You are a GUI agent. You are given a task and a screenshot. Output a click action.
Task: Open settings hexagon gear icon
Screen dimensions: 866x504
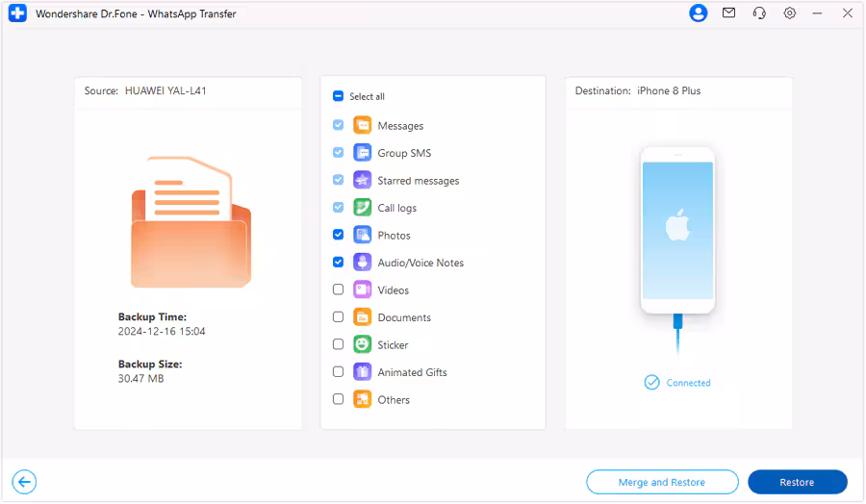790,13
